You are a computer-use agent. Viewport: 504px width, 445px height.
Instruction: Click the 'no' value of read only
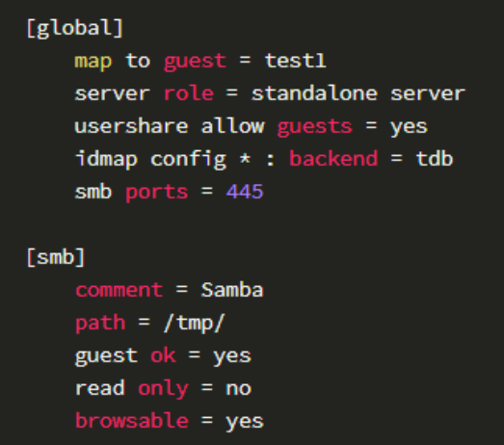click(x=238, y=389)
